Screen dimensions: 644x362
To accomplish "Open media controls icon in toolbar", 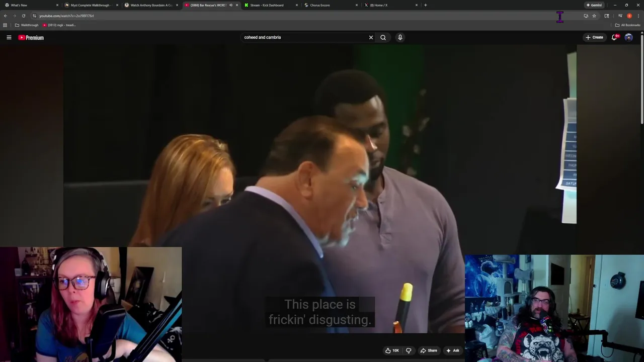I will pyautogui.click(x=620, y=16).
